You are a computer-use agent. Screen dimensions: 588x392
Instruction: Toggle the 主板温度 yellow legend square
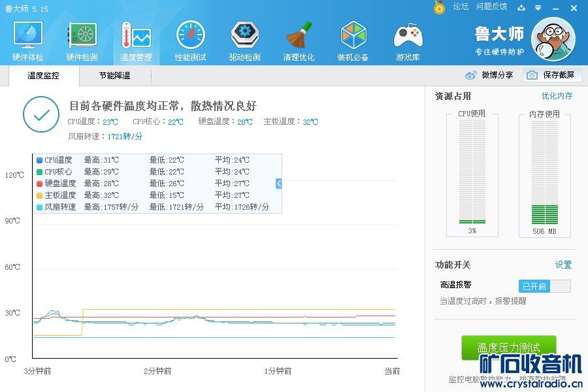click(39, 195)
